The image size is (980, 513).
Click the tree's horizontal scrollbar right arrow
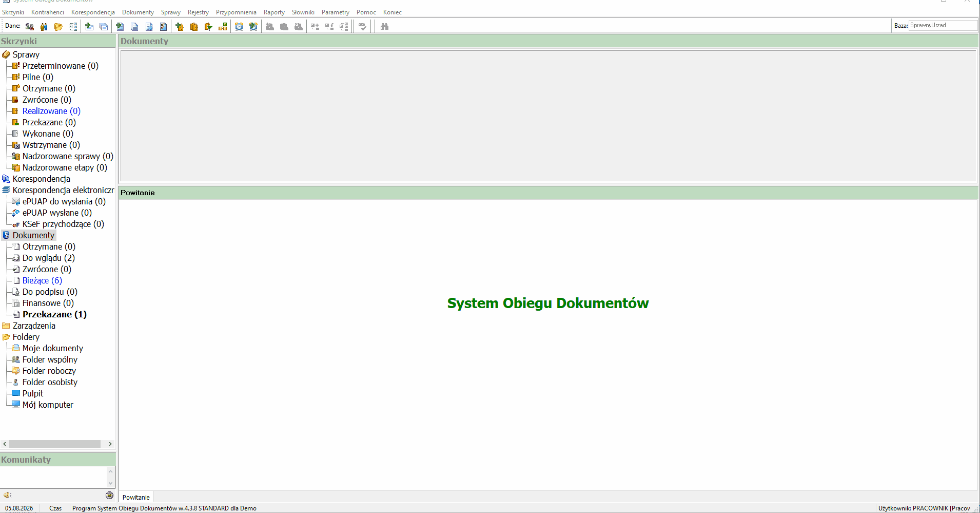tap(110, 444)
